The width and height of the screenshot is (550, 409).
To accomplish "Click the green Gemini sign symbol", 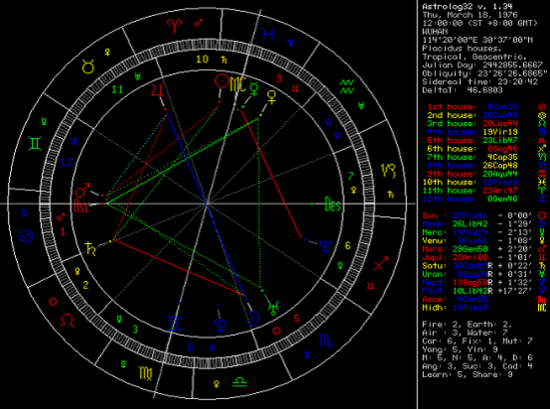I will point(35,144).
